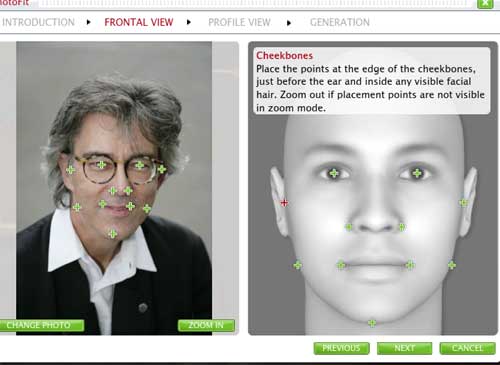Screen dimensions: 500x365
Task: Click the right eye marker on the model face
Action: click(417, 173)
